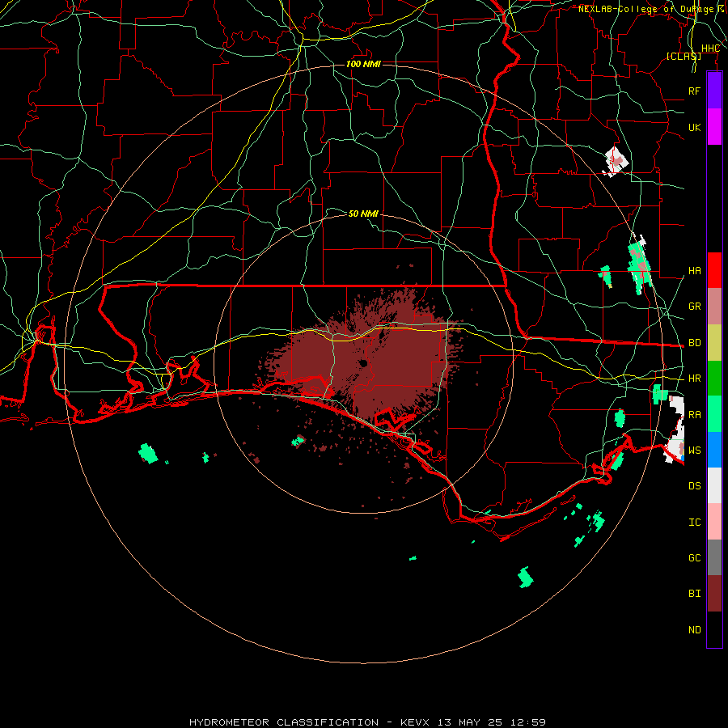Image resolution: width=728 pixels, height=728 pixels.
Task: Click the WS blue legend swatch
Action: point(714,450)
